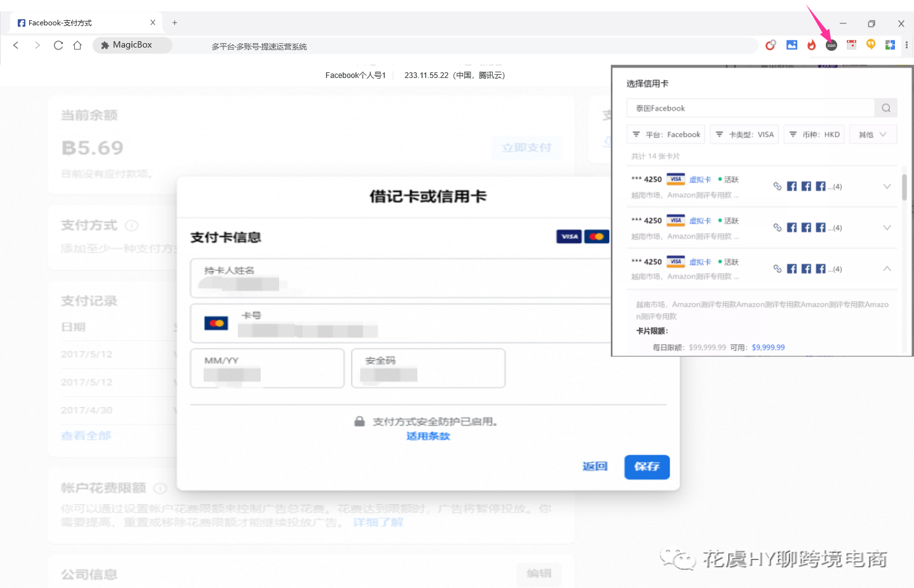Reload the Facebook payment page

pyautogui.click(x=58, y=45)
